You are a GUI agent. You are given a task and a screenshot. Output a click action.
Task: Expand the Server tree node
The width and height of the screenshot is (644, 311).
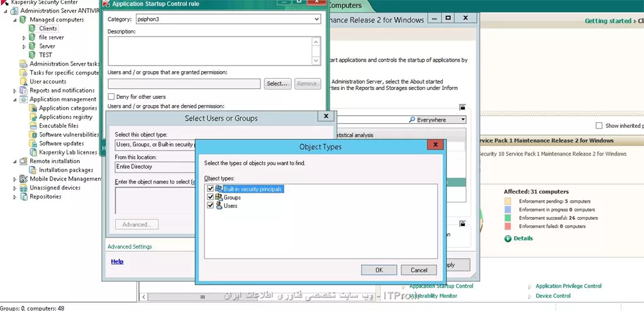(25, 47)
